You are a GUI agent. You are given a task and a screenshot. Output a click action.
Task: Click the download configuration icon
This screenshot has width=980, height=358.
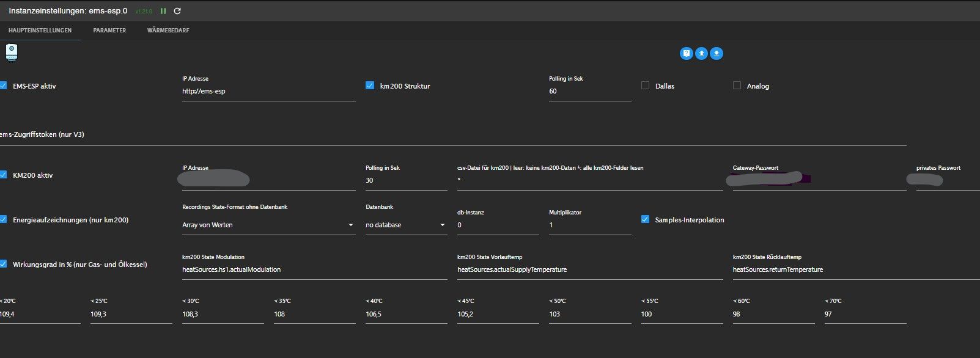click(x=717, y=54)
